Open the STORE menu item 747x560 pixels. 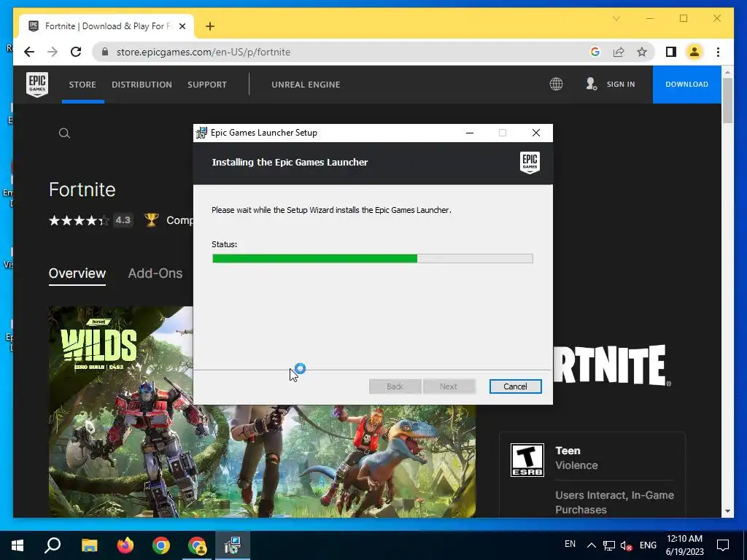(82, 85)
